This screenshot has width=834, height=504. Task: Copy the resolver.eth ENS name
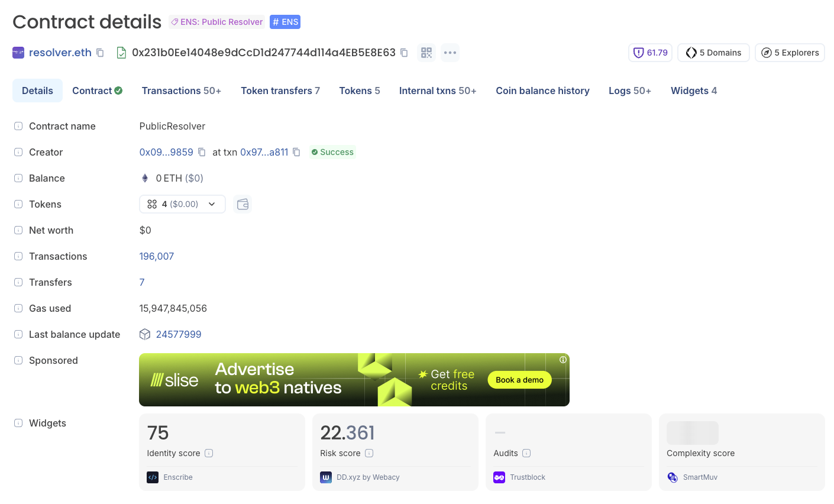coord(100,53)
